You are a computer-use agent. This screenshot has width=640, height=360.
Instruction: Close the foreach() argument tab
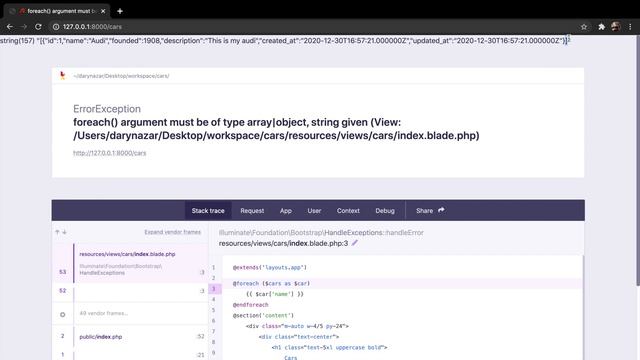[x=103, y=11]
